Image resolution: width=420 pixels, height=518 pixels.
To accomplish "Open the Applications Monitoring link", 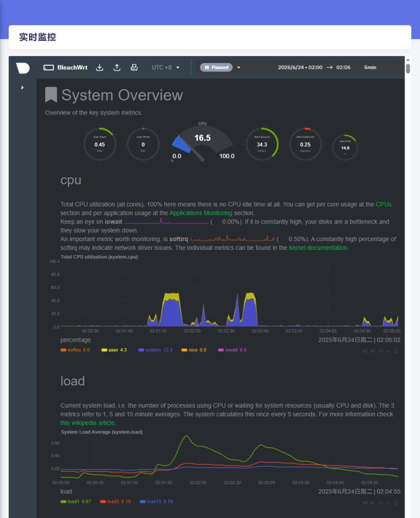I will click(201, 213).
